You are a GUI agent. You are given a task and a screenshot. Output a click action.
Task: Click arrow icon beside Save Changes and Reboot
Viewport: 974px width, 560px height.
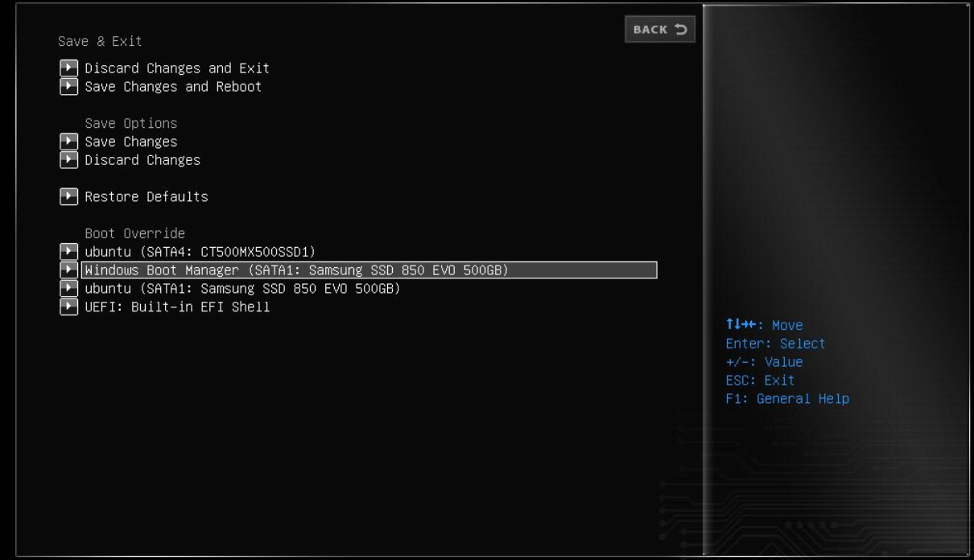coord(69,87)
